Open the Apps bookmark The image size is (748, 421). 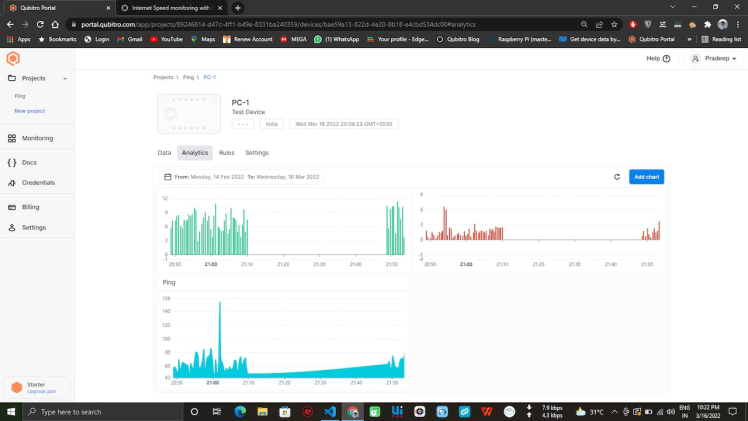tap(19, 39)
